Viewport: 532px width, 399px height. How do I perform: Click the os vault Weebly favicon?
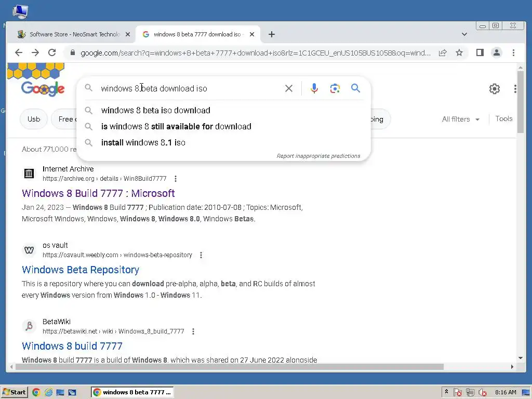tap(29, 250)
